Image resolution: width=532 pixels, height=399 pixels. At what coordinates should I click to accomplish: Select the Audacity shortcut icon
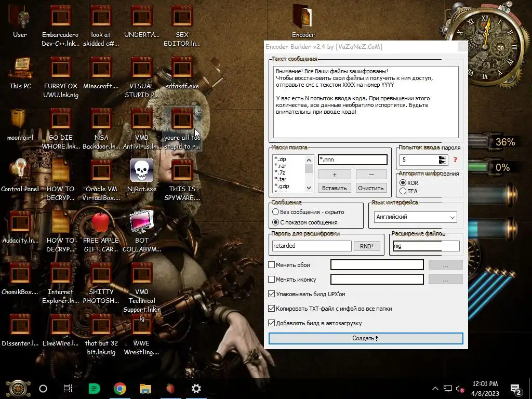click(20, 222)
